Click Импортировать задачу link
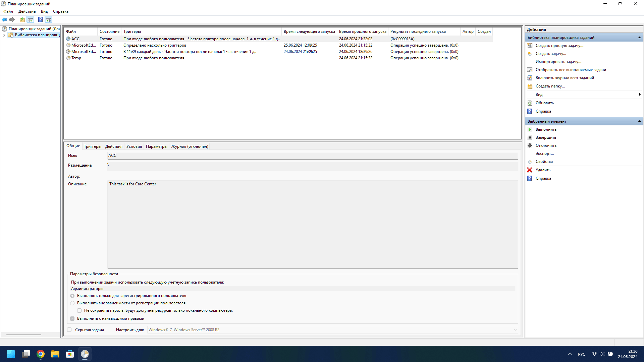Screen dimensions: 644x362 558,62
